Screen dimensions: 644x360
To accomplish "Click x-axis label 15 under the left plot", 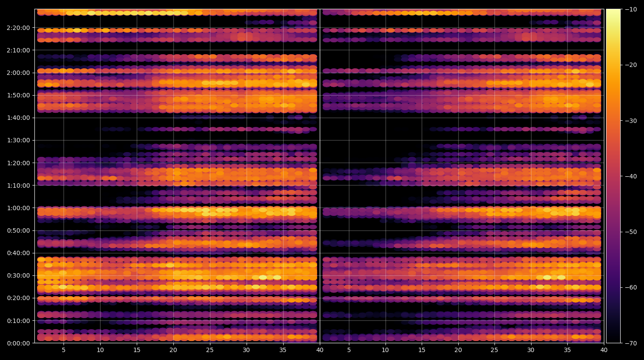I will pos(137,350).
